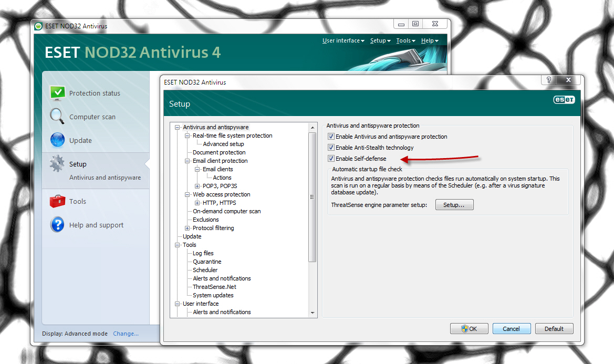The width and height of the screenshot is (614, 364).
Task: Restore defaults with the Default button
Action: (554, 329)
